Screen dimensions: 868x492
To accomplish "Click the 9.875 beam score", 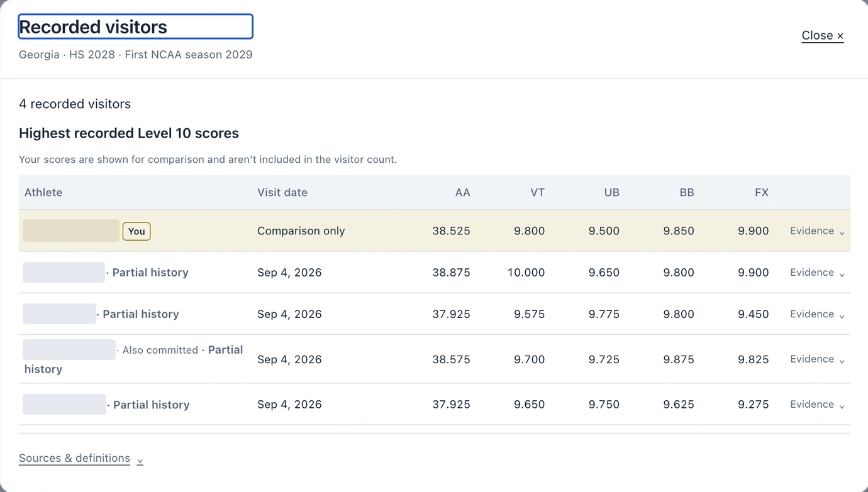I will [x=679, y=359].
